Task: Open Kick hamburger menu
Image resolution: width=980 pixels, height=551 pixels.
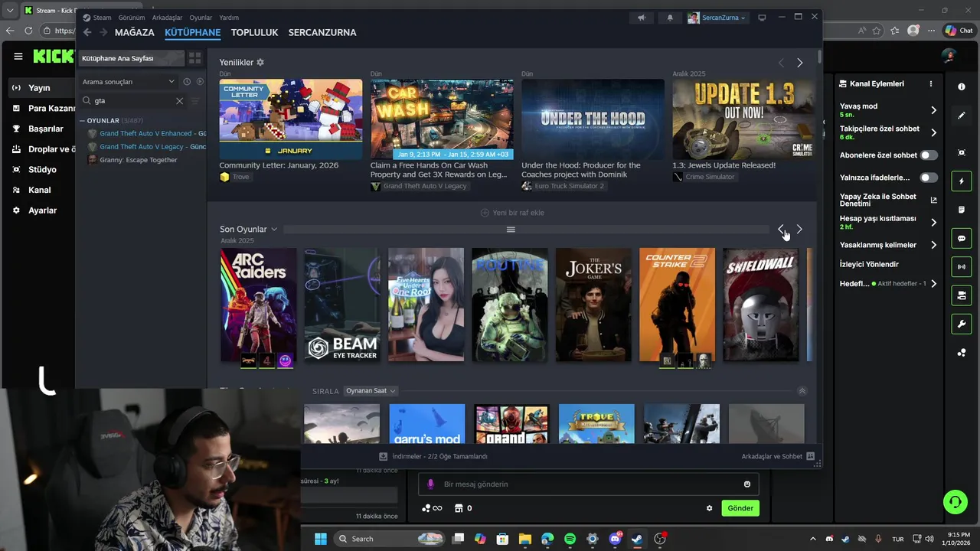Action: tap(18, 56)
